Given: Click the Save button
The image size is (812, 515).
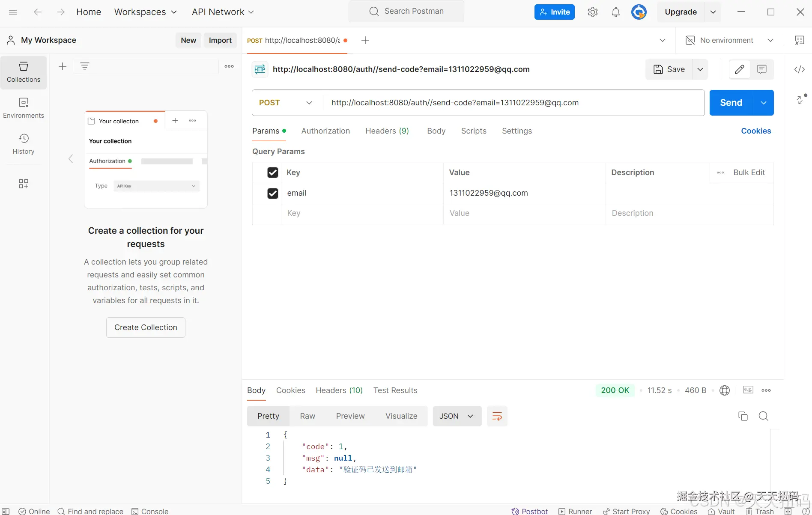Looking at the screenshot, I should pos(669,69).
